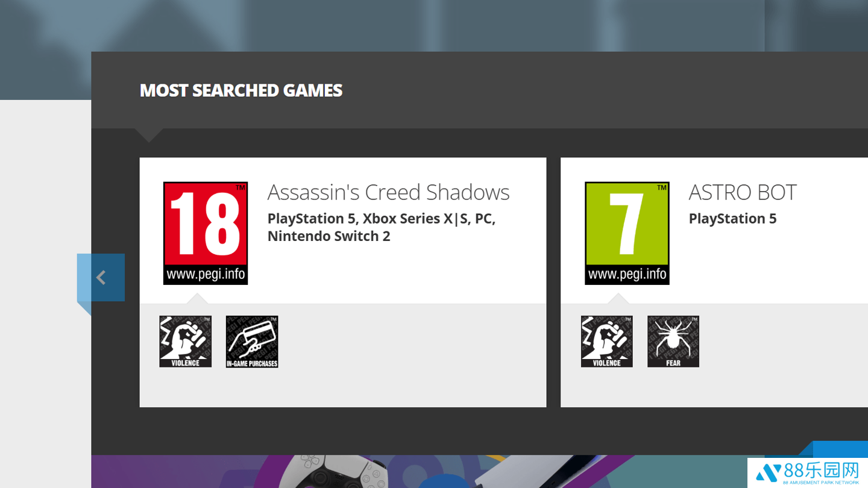Screen dimensions: 868x488
Task: Click www.pegi.info on the red 18 badge
Action: pos(206,275)
